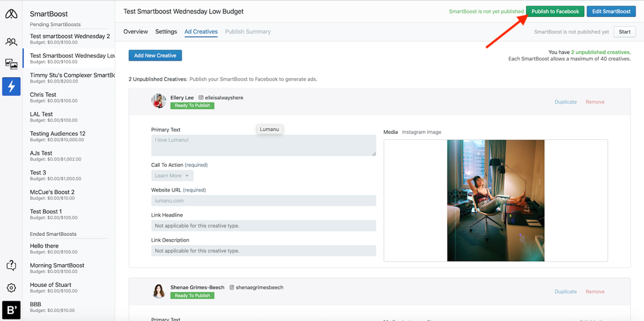Click Instagram icon beside shenaegrimesbeech

232,287
